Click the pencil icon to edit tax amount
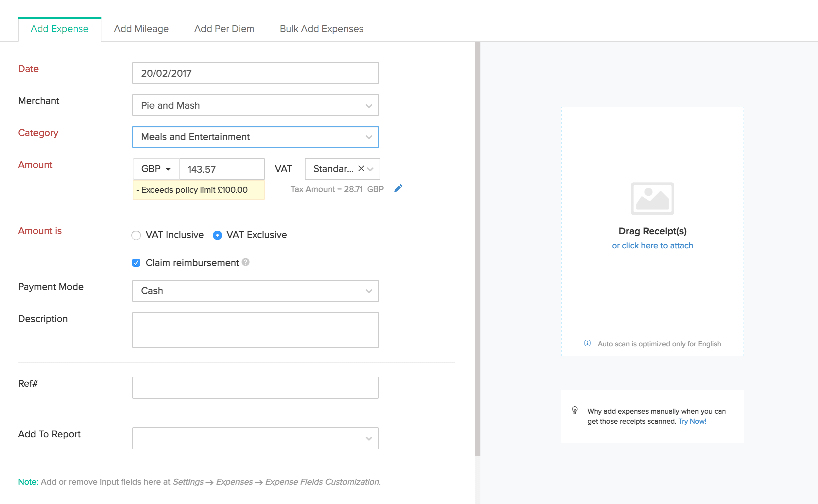Viewport: 818px width, 504px height. tap(398, 188)
